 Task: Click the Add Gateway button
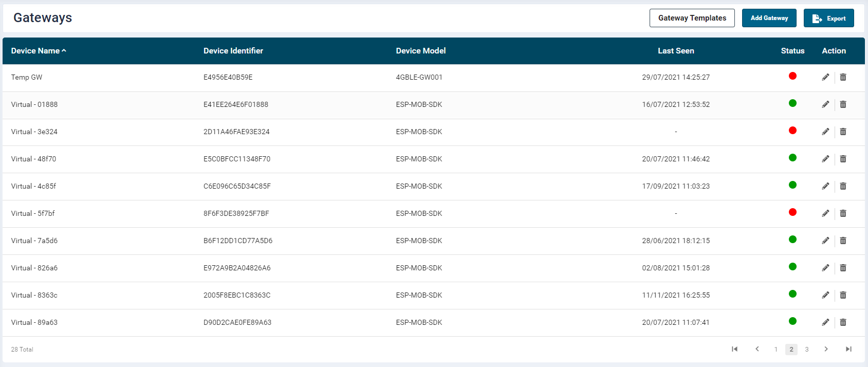click(x=769, y=18)
